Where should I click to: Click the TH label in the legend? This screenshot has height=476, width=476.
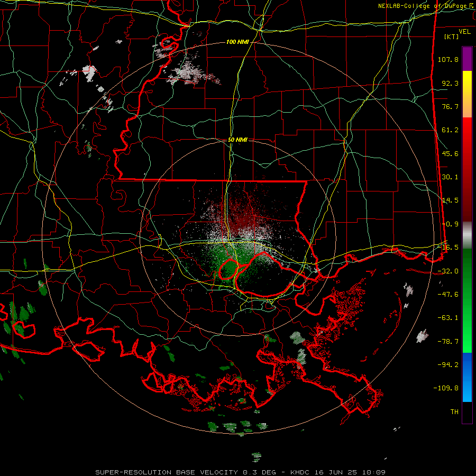454,412
